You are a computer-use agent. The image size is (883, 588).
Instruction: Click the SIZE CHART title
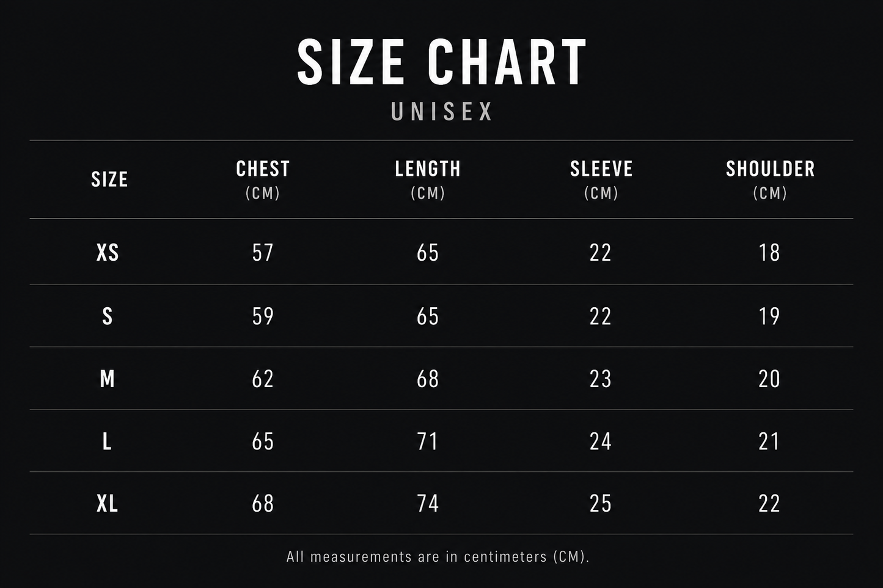pyautogui.click(x=442, y=62)
